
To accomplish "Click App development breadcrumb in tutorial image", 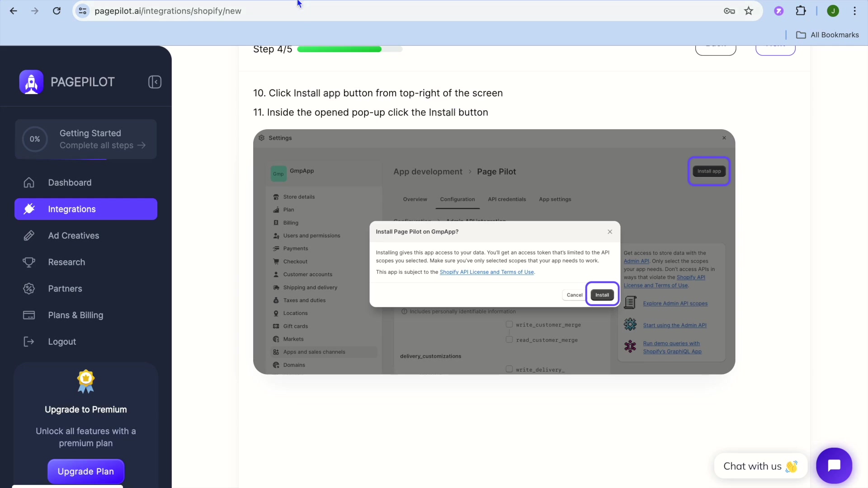I will coord(428,172).
